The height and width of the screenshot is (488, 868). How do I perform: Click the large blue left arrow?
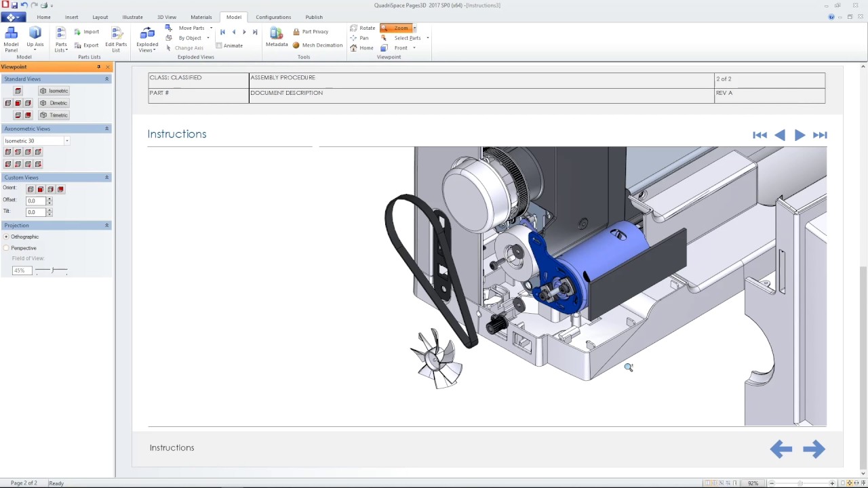coord(781,449)
